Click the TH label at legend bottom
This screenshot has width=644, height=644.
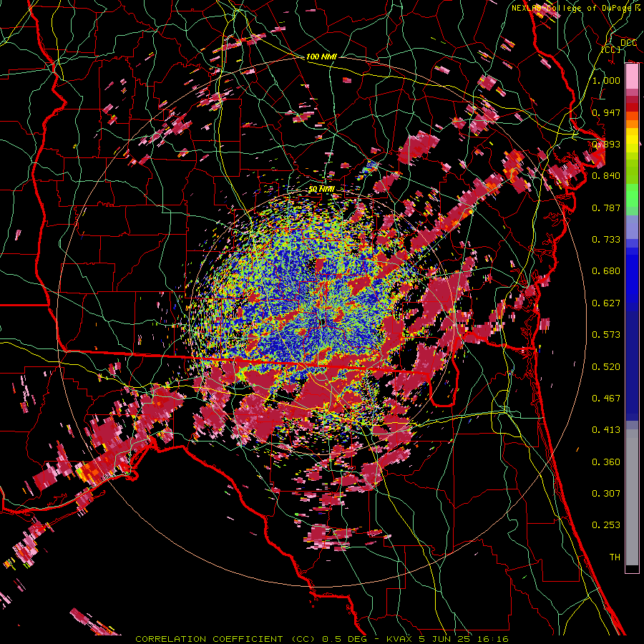point(615,557)
